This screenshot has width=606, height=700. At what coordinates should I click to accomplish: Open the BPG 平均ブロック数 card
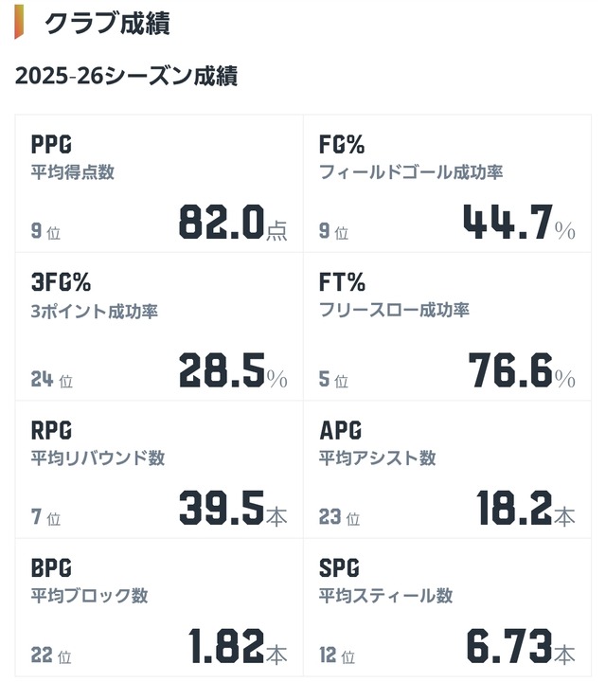pyautogui.click(x=159, y=606)
